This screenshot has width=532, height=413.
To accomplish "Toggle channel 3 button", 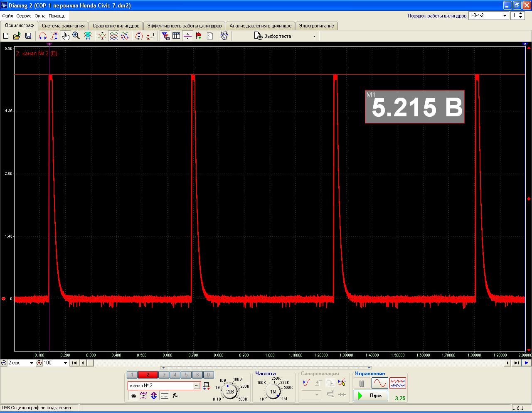I will click(164, 375).
